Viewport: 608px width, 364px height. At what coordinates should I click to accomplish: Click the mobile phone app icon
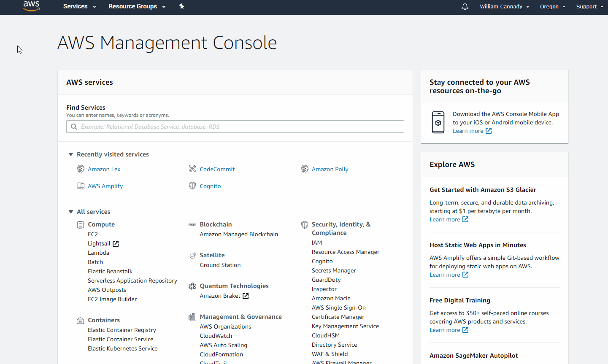click(x=438, y=122)
